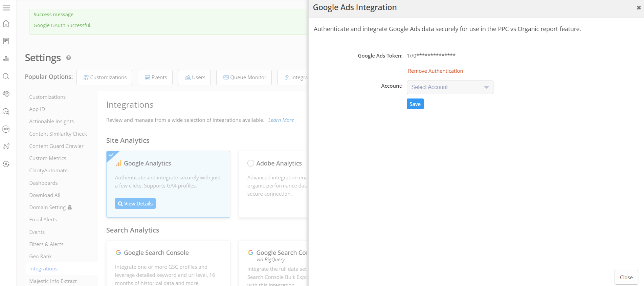This screenshot has height=286, width=644.
Task: Click the arrow on Account combo box
Action: [486, 87]
